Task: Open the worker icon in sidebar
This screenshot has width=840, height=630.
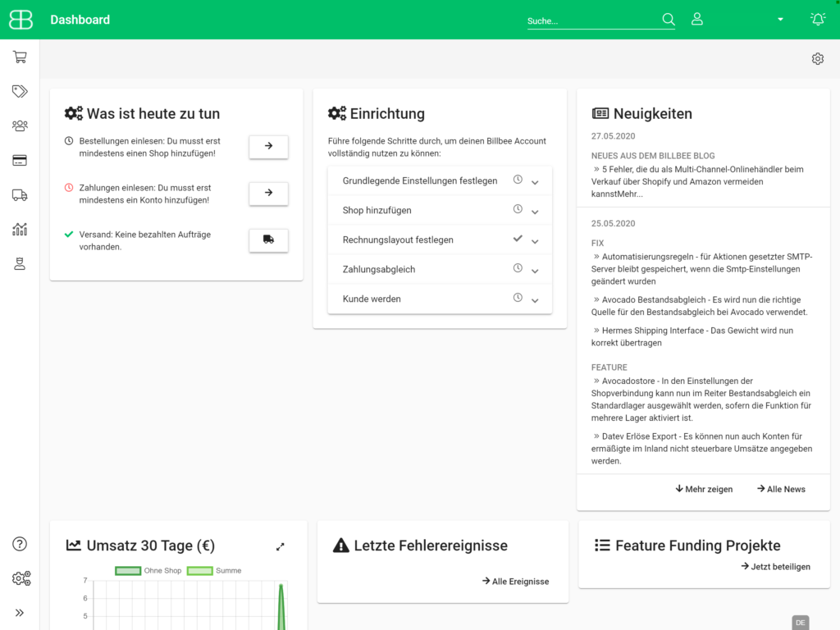Action: pos(20,263)
